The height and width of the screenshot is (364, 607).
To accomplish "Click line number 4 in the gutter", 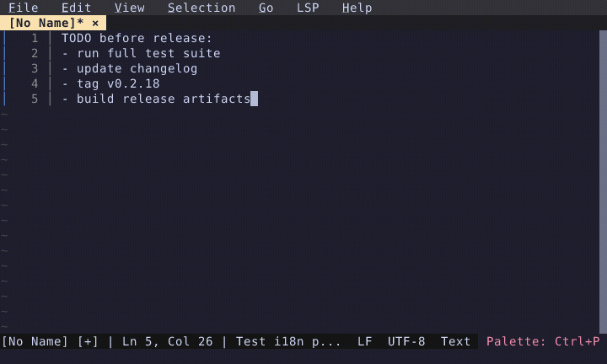I will pos(35,83).
